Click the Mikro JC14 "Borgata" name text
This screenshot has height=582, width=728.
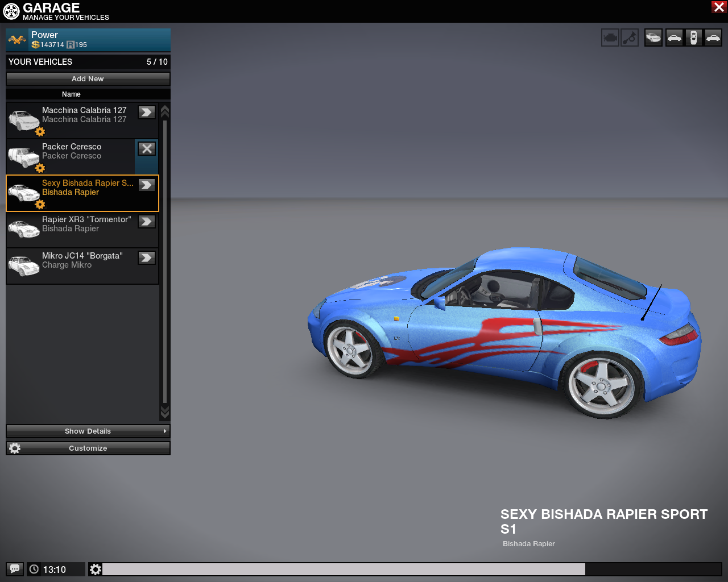(82, 256)
